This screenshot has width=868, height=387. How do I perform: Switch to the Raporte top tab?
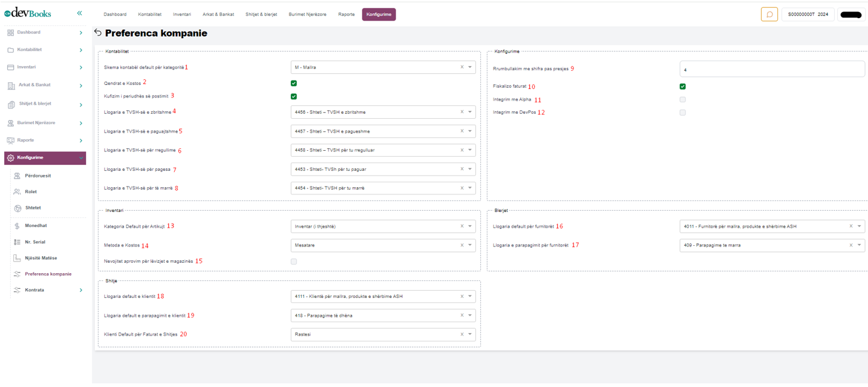coord(347,15)
